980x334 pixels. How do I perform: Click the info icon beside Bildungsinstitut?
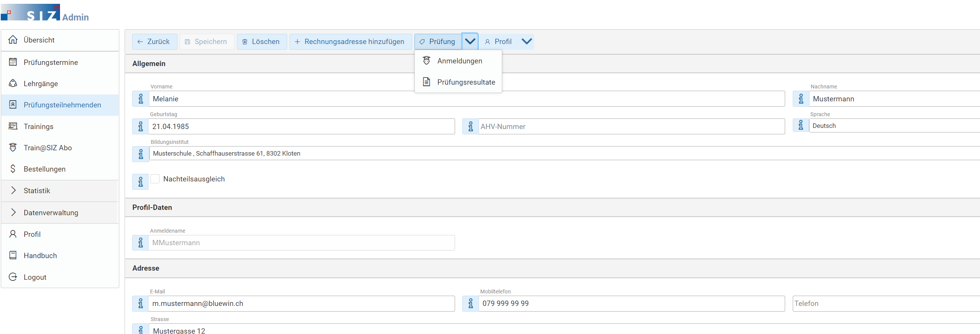click(x=141, y=154)
